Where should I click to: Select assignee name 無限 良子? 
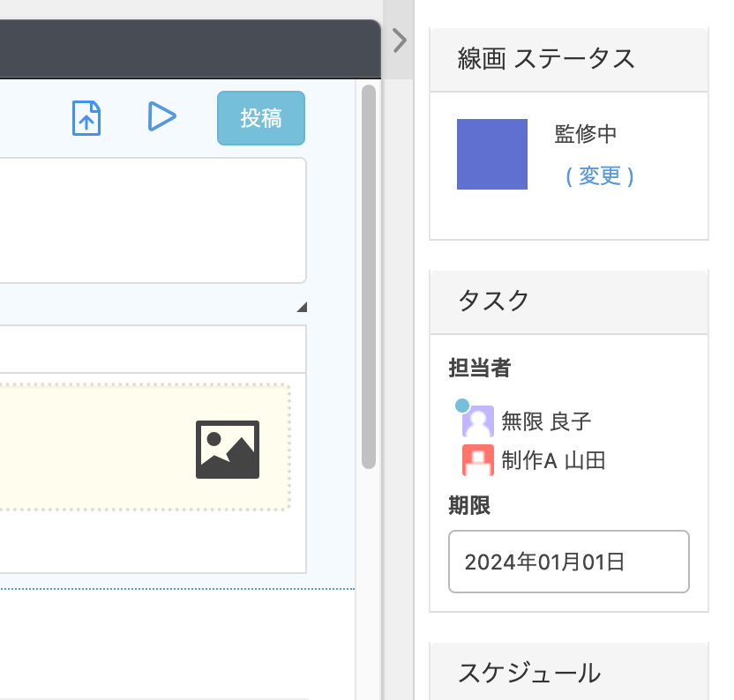[x=546, y=421]
